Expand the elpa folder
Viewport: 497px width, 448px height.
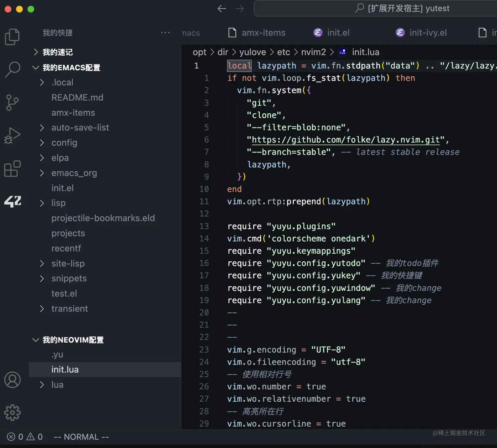[42, 158]
